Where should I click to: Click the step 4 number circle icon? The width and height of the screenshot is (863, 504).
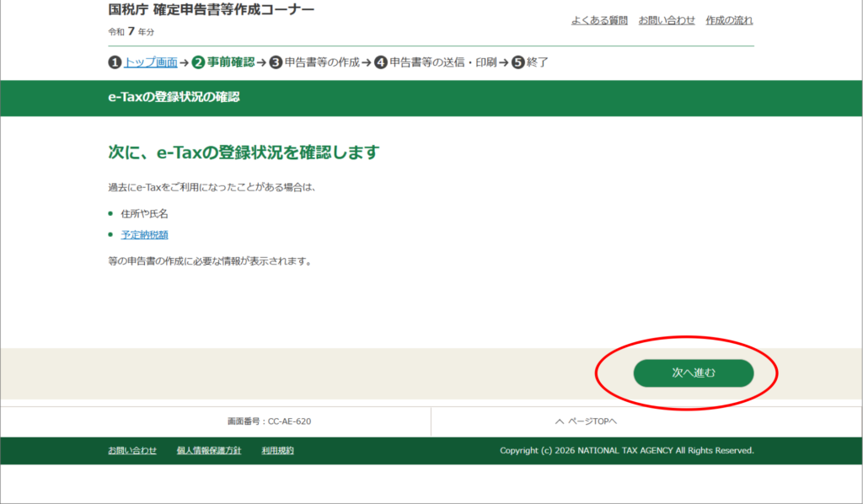coord(381,62)
